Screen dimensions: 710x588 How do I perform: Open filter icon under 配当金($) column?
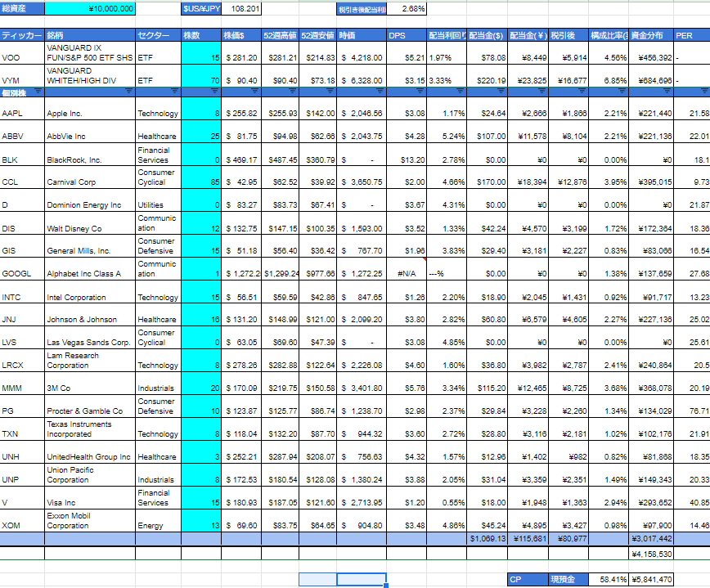tap(501, 92)
